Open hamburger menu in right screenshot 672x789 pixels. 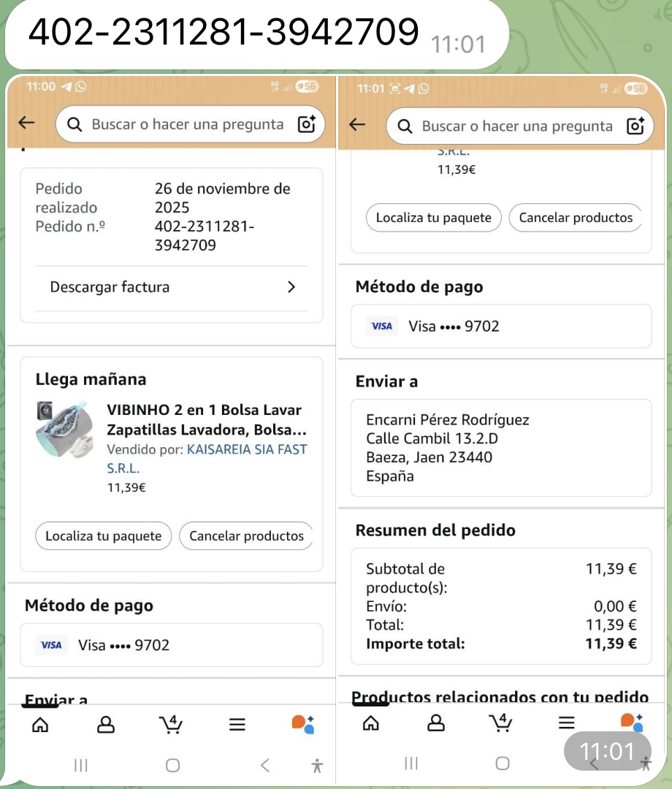566,723
